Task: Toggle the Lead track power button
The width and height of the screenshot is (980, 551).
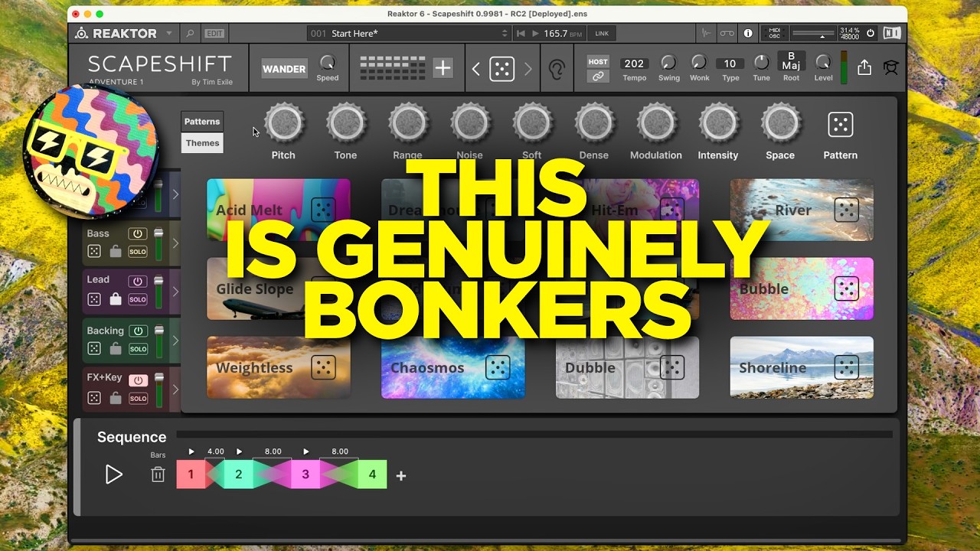Action: [138, 282]
